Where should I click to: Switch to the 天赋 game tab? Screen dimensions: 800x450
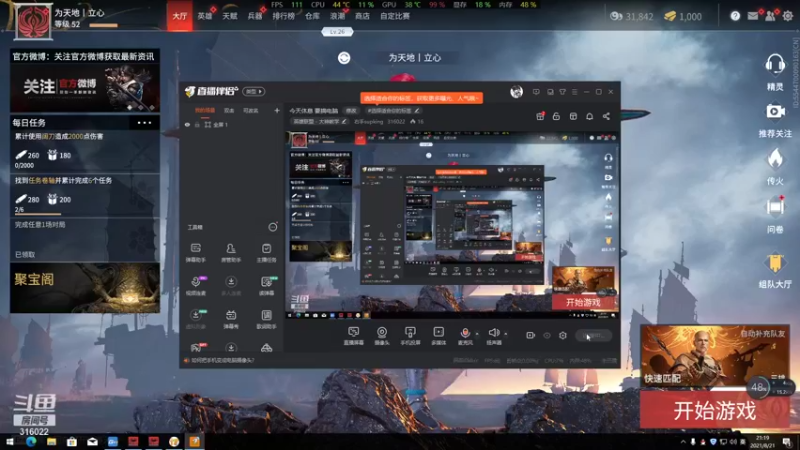coord(230,16)
